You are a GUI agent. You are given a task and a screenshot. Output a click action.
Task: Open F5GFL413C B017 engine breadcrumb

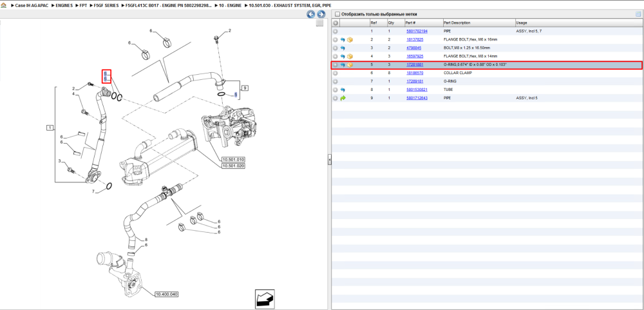[169, 6]
